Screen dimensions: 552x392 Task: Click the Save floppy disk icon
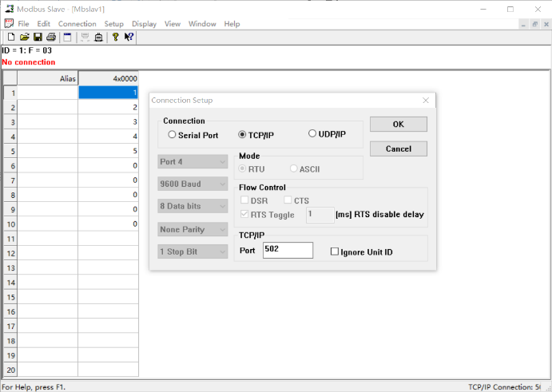pyautogui.click(x=38, y=37)
